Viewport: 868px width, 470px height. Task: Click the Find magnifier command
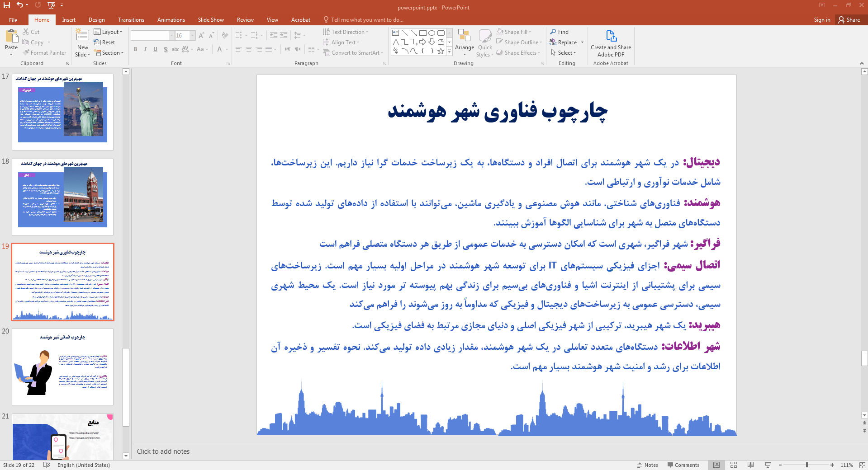pyautogui.click(x=559, y=32)
